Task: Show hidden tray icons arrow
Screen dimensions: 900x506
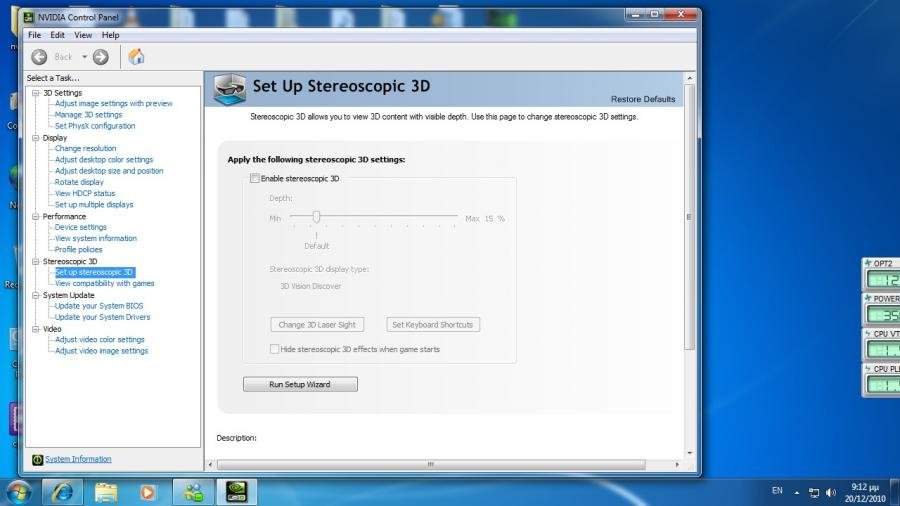Action: 797,492
